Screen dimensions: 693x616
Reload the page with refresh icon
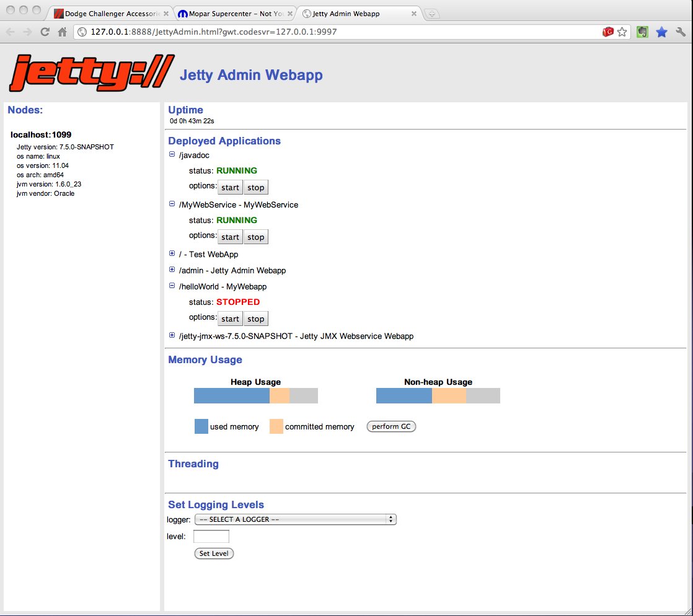(45, 32)
